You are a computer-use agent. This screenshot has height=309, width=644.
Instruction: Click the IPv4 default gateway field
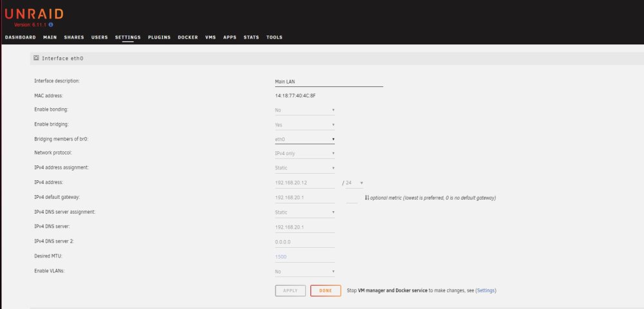pos(305,198)
